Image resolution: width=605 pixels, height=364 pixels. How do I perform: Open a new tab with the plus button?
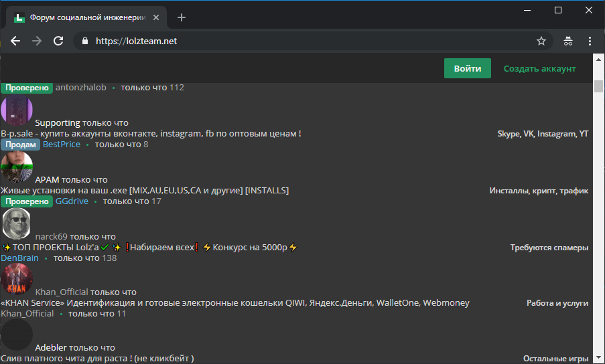click(x=182, y=17)
